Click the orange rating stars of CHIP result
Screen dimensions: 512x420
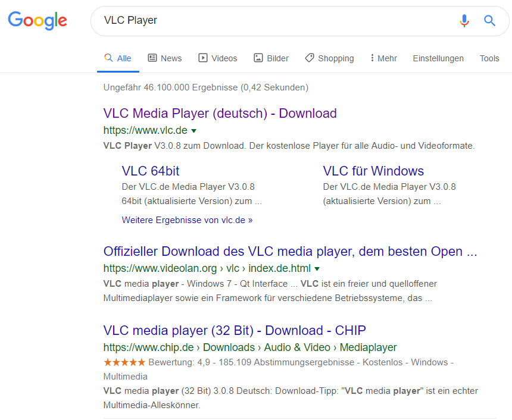point(124,362)
